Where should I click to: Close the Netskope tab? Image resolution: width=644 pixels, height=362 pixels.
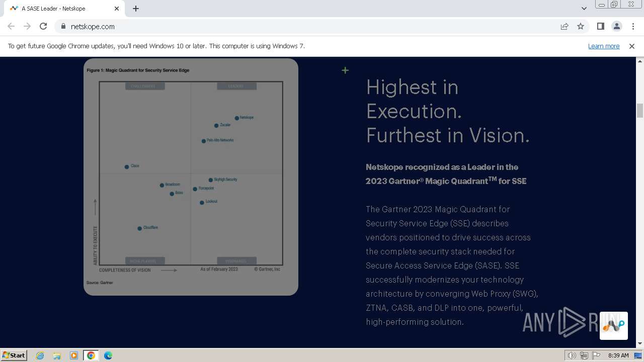pyautogui.click(x=117, y=9)
